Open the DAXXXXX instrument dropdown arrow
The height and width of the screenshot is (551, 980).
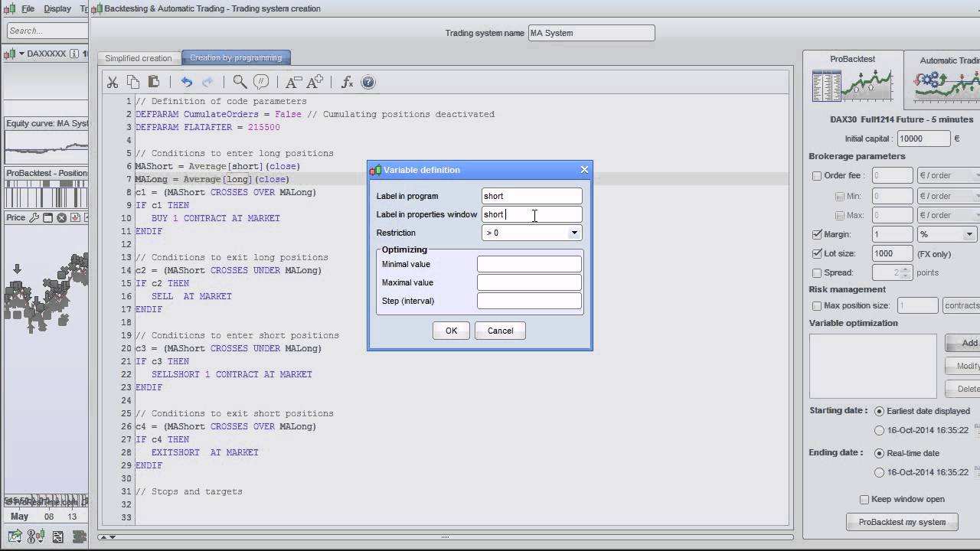tap(21, 54)
